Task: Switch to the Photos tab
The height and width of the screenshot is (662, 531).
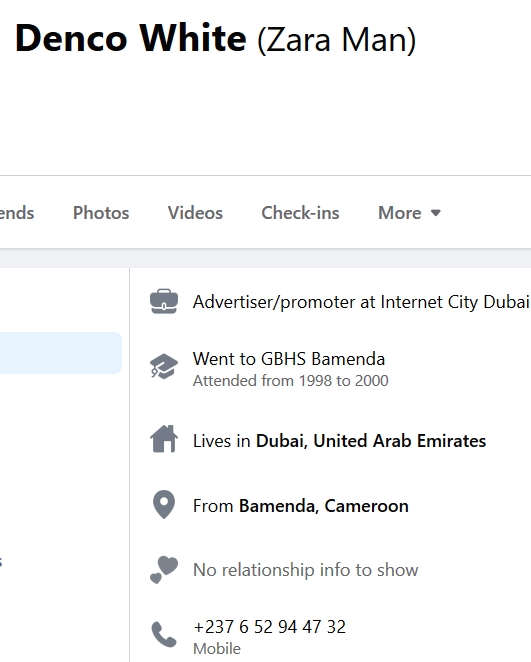Action: 101,213
